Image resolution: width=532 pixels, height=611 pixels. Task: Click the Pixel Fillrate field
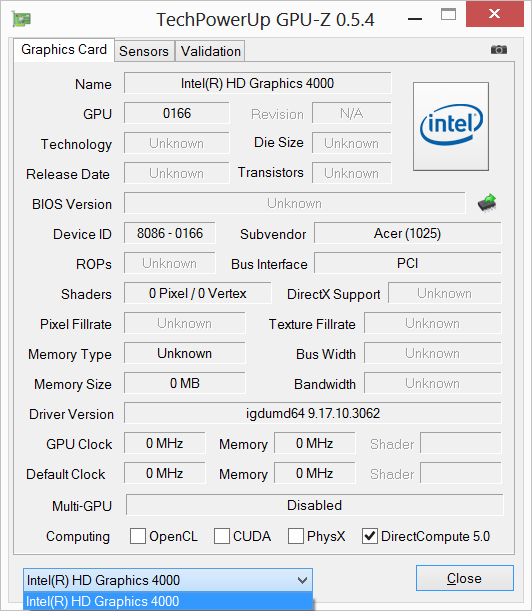click(x=185, y=323)
